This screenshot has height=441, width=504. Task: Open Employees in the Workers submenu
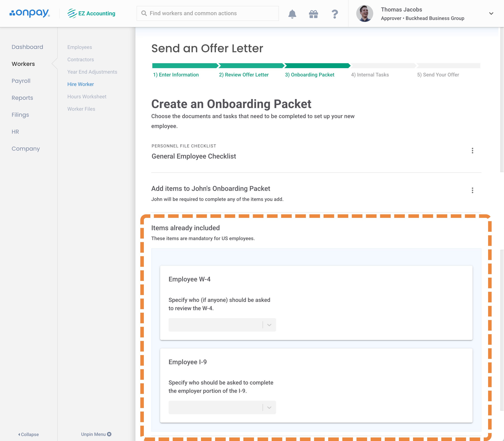click(80, 47)
